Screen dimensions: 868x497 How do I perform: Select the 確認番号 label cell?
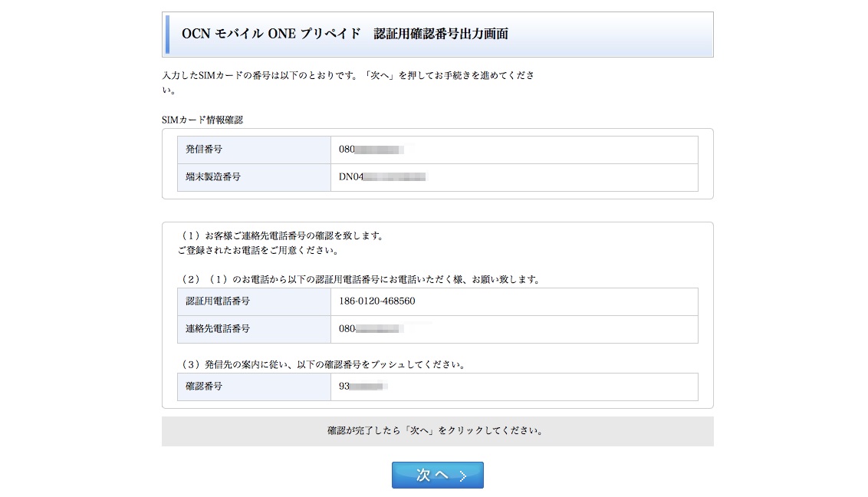click(x=254, y=387)
